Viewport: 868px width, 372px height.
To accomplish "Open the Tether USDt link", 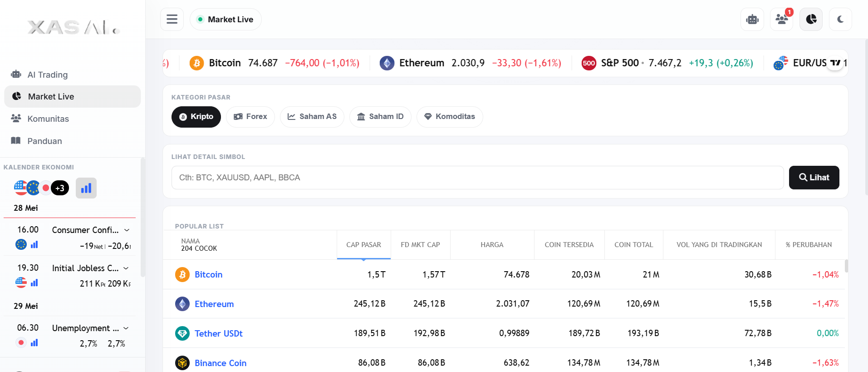I will pos(219,333).
